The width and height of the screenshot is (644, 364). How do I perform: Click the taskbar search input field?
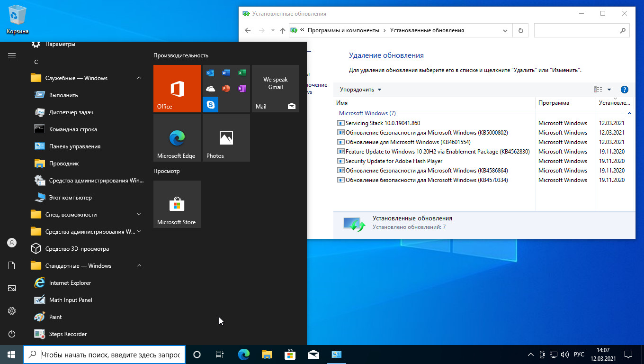[110, 355]
